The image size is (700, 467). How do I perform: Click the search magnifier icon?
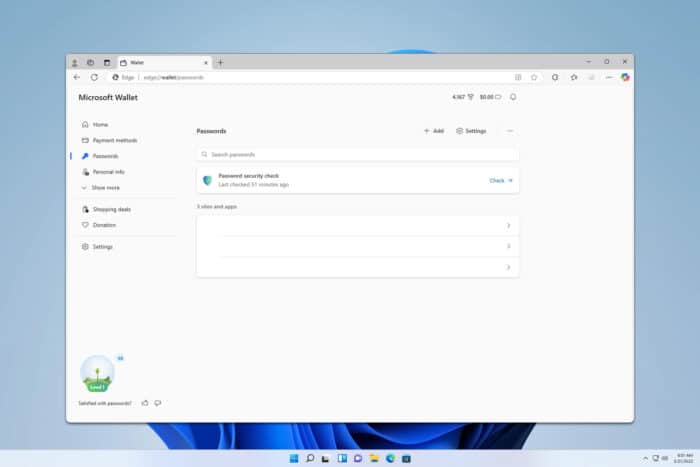coord(204,154)
